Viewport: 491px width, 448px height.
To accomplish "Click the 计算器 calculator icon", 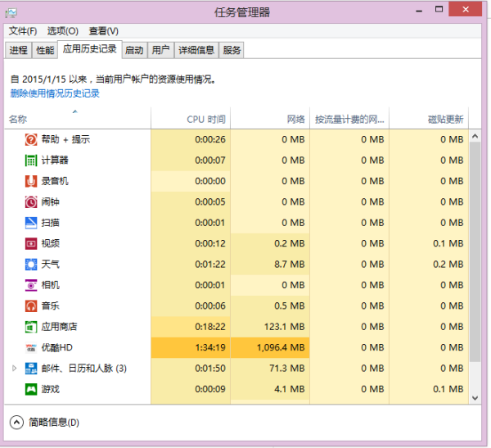I will 31,161.
